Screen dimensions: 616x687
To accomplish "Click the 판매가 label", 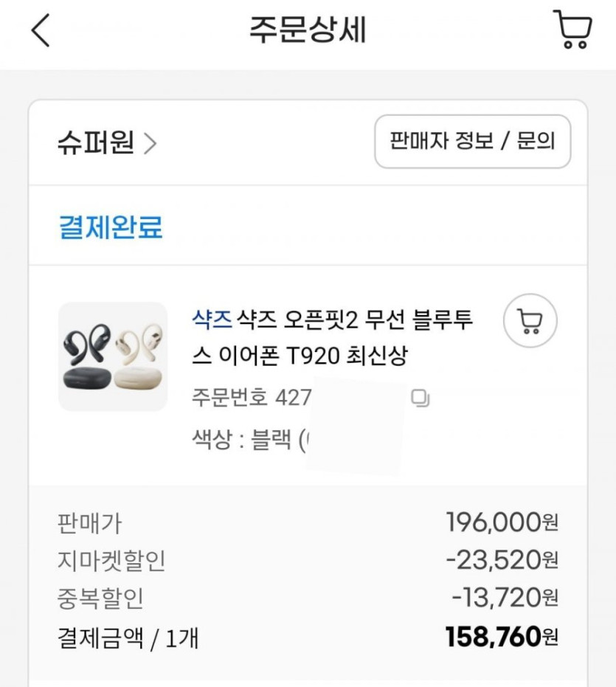I will coord(89,524).
